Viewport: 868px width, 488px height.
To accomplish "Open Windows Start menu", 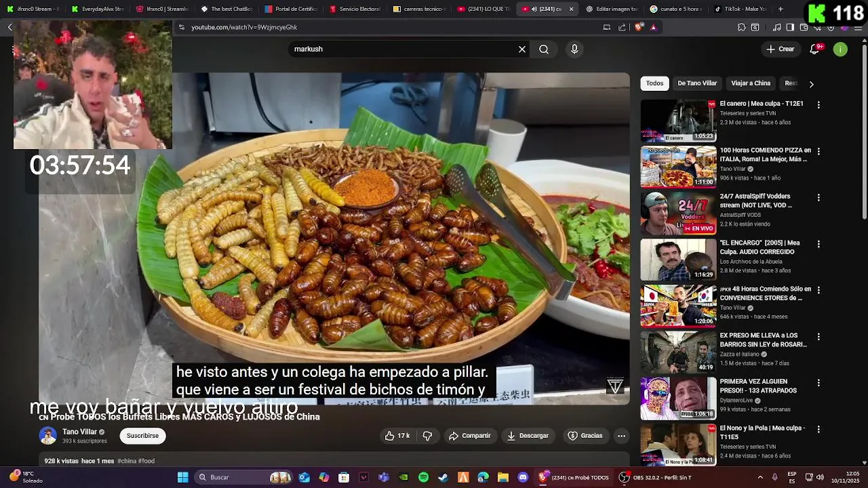I will 182,477.
